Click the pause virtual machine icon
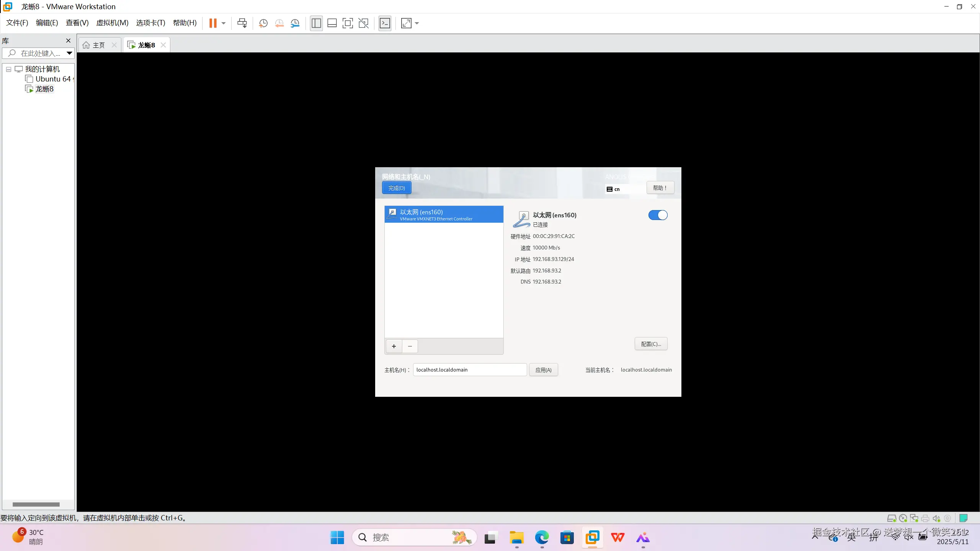The image size is (980, 551). click(x=213, y=23)
